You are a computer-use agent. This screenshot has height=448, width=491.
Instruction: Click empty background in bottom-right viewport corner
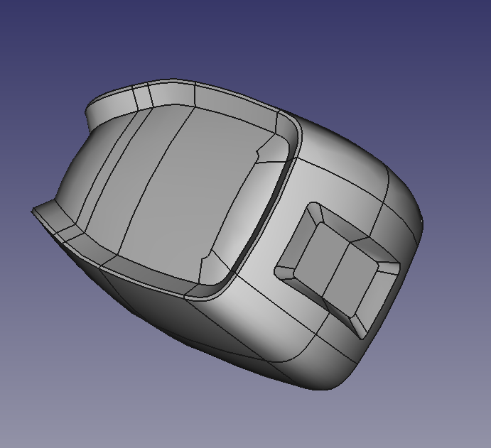pos(455,419)
